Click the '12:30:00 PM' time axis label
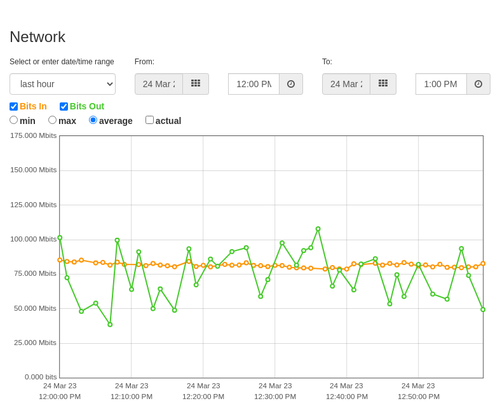500x403 pixels. tap(275, 397)
